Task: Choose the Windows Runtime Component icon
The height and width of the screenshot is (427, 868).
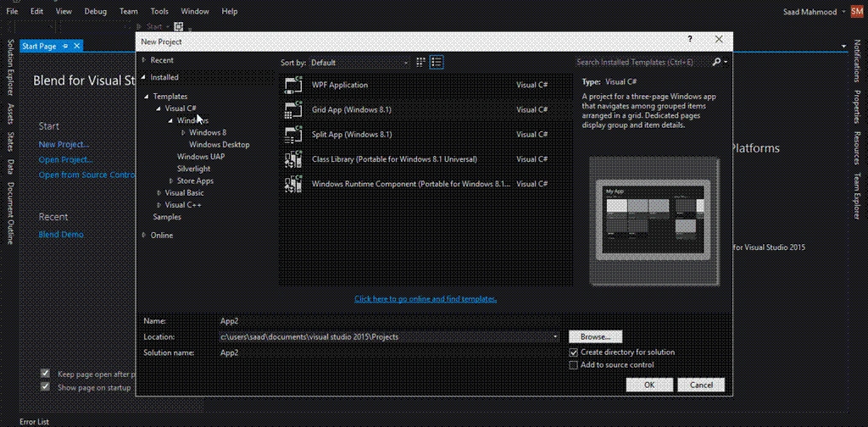Action: click(x=293, y=184)
